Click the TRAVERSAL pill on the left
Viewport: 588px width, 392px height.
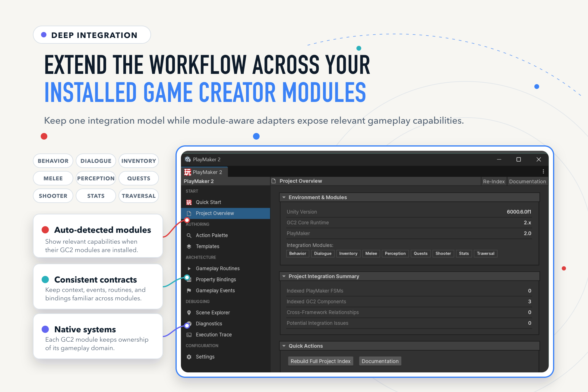point(139,196)
